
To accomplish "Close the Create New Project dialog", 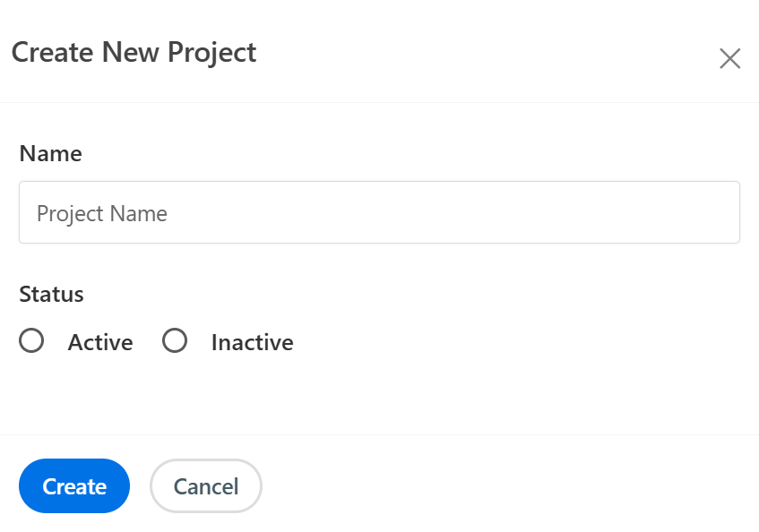I will pyautogui.click(x=729, y=59).
